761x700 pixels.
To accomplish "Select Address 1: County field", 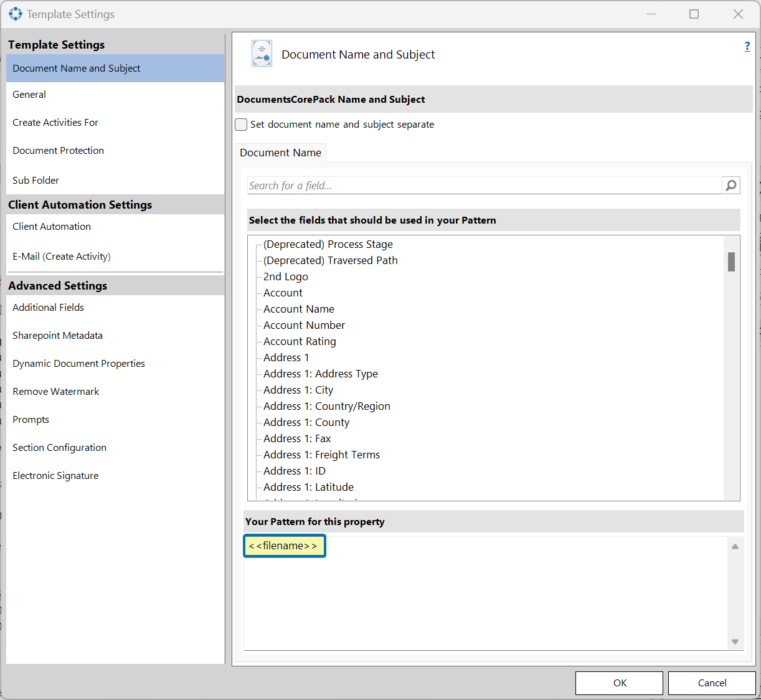I will click(x=306, y=422).
